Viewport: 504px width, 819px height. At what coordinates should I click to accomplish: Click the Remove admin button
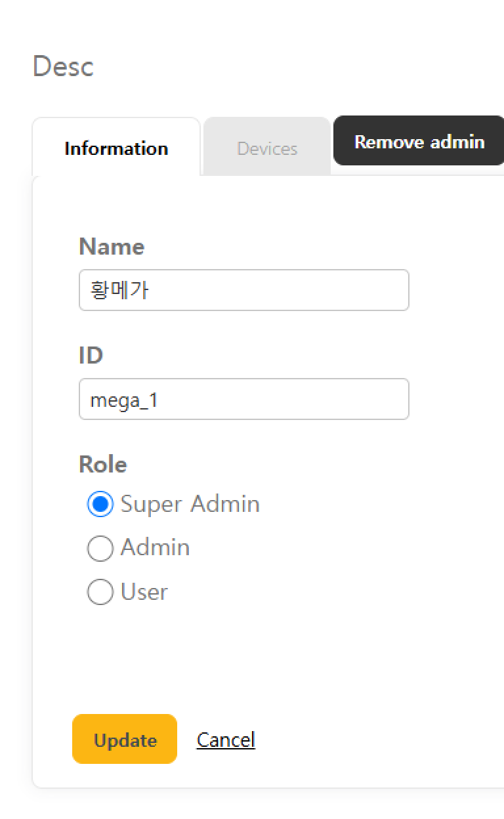click(419, 142)
